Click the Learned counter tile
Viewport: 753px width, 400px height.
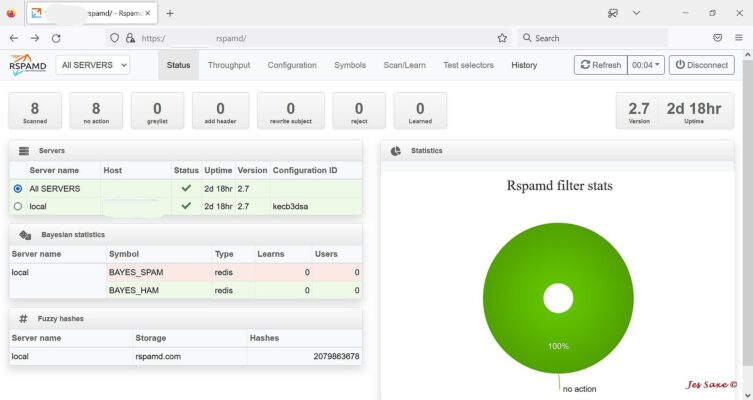pyautogui.click(x=420, y=111)
